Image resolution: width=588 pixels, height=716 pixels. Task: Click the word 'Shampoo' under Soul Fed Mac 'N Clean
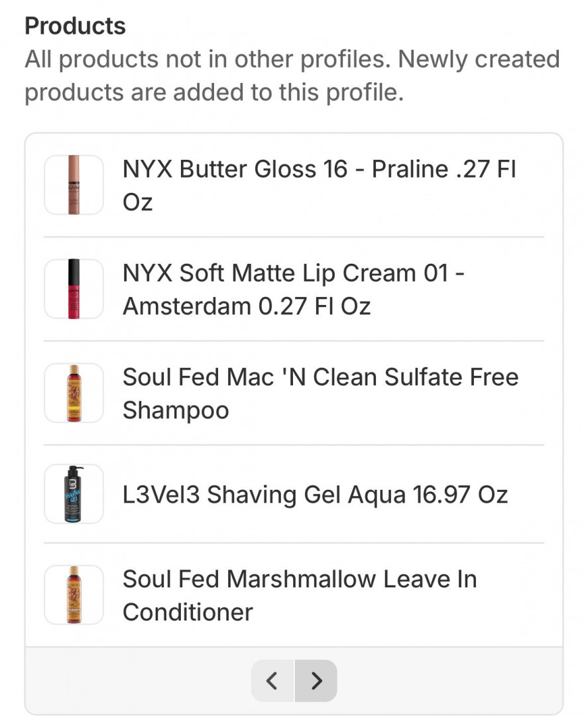tap(176, 410)
